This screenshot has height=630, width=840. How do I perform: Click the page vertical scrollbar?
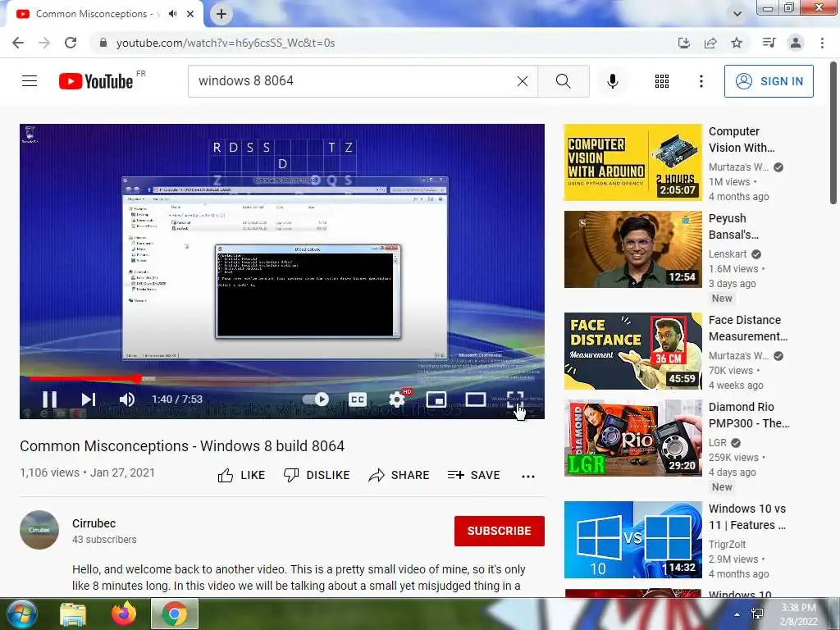click(834, 132)
